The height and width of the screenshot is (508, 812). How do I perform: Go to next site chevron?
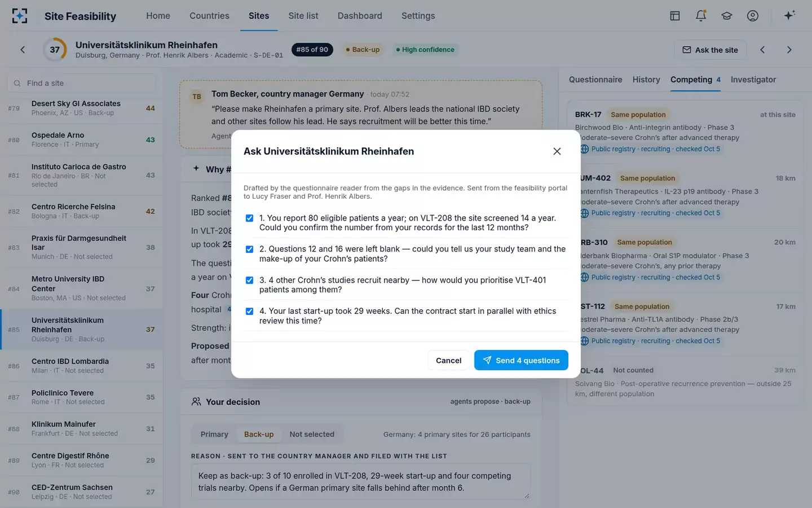point(789,50)
